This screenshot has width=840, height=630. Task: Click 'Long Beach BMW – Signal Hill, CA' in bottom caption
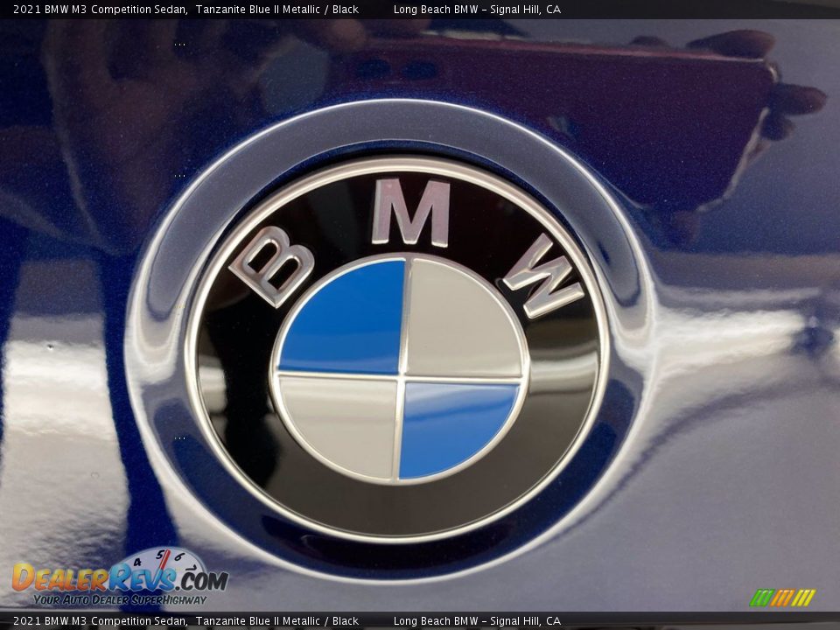point(477,621)
